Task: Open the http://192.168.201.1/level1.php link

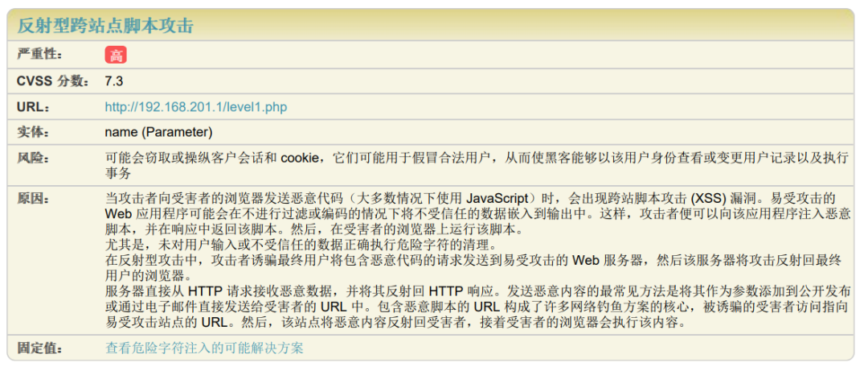Action: (196, 107)
